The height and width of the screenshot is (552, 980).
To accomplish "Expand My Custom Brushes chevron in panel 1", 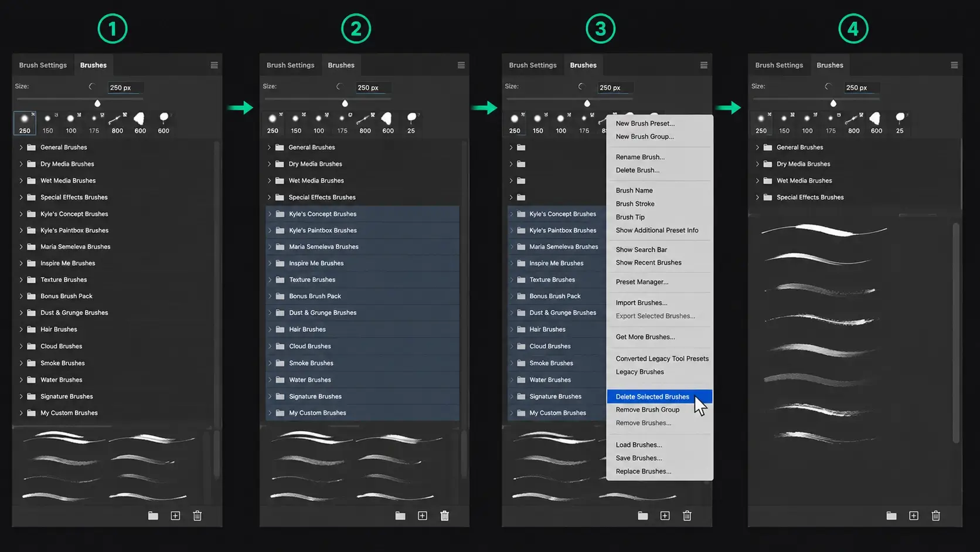I will tap(21, 413).
